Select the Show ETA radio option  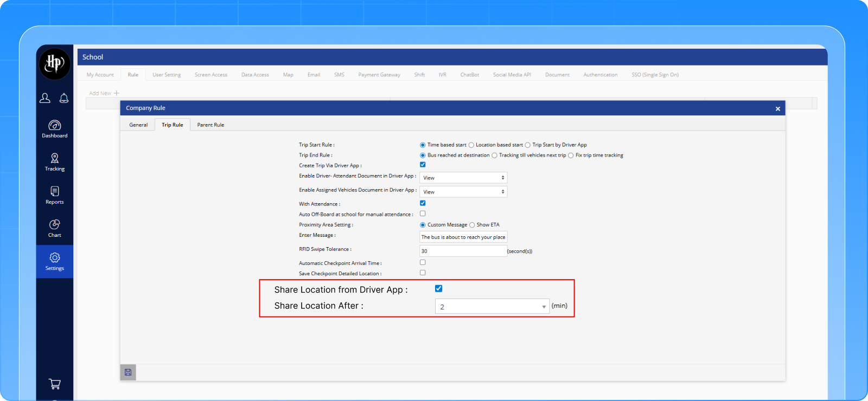coord(472,225)
